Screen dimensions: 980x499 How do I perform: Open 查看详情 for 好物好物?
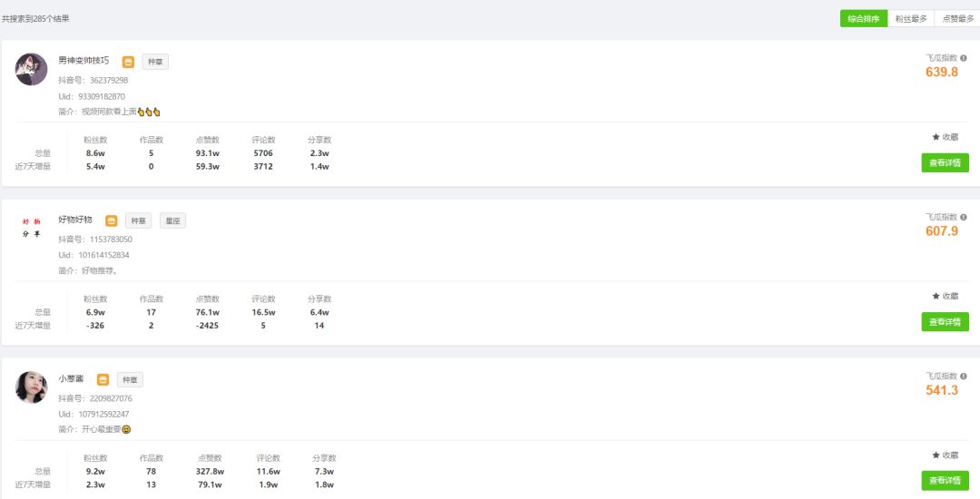point(945,322)
